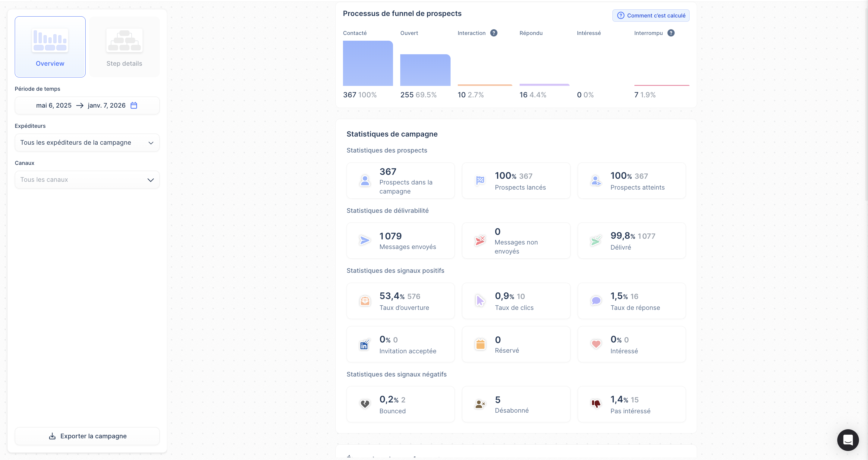Click the chevron arrow in Canaux field
The height and width of the screenshot is (460, 868).
click(151, 180)
